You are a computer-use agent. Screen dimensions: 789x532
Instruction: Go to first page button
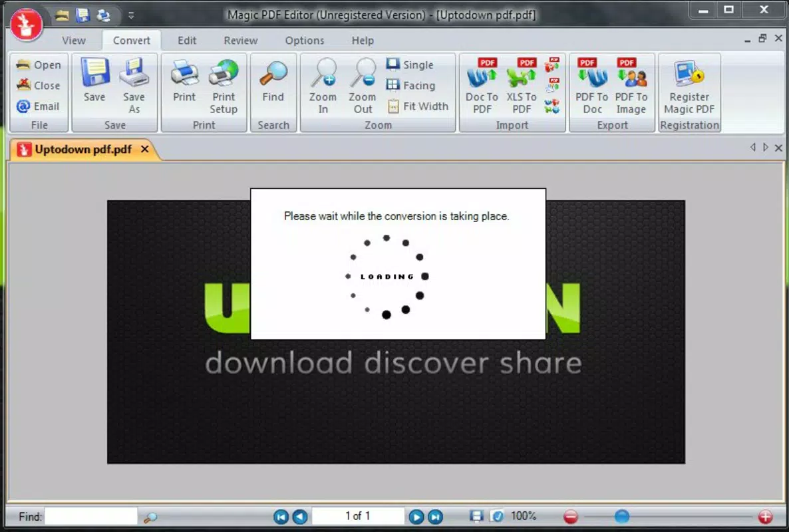[x=281, y=517]
